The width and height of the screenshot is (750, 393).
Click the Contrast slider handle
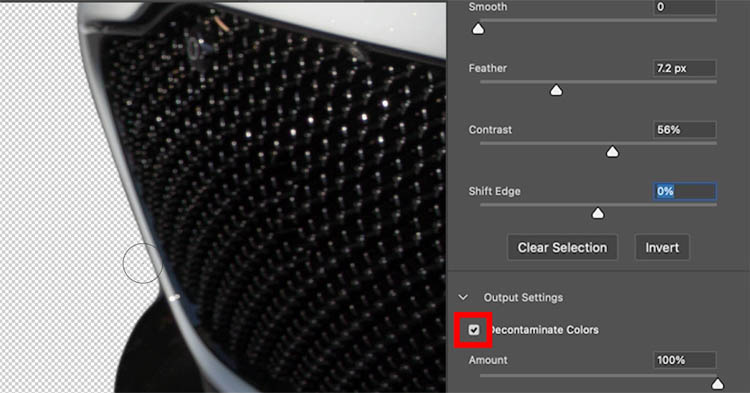[612, 152]
